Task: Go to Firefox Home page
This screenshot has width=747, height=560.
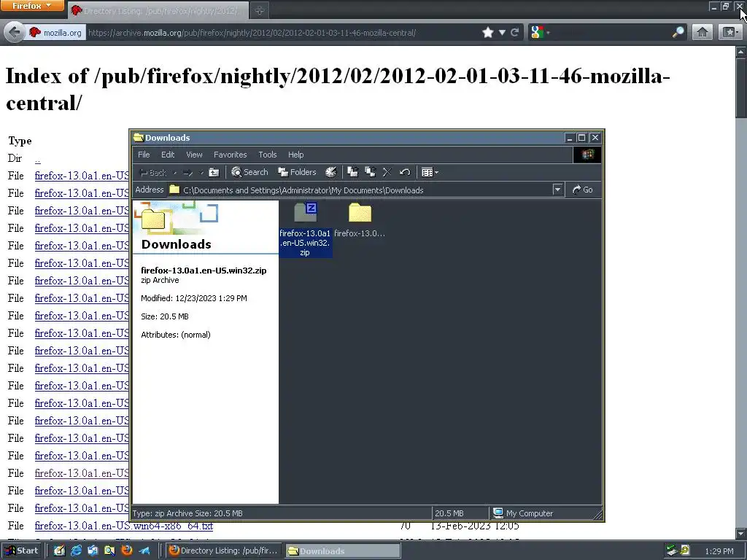Action: coord(702,32)
